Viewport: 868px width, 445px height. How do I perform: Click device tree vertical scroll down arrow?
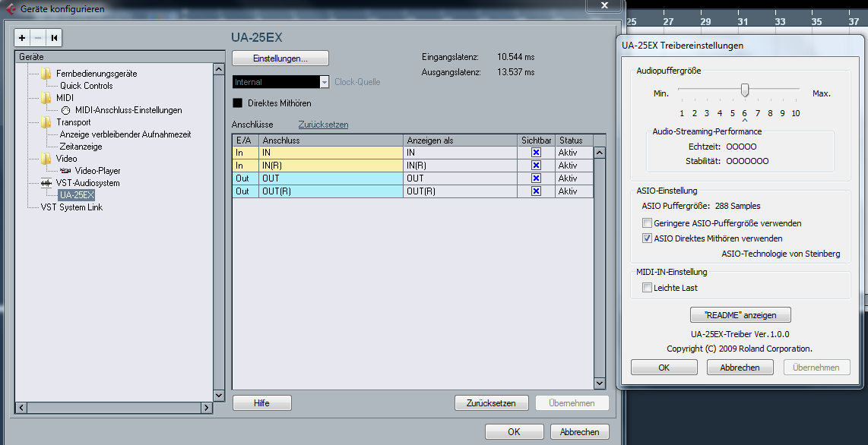tap(219, 395)
